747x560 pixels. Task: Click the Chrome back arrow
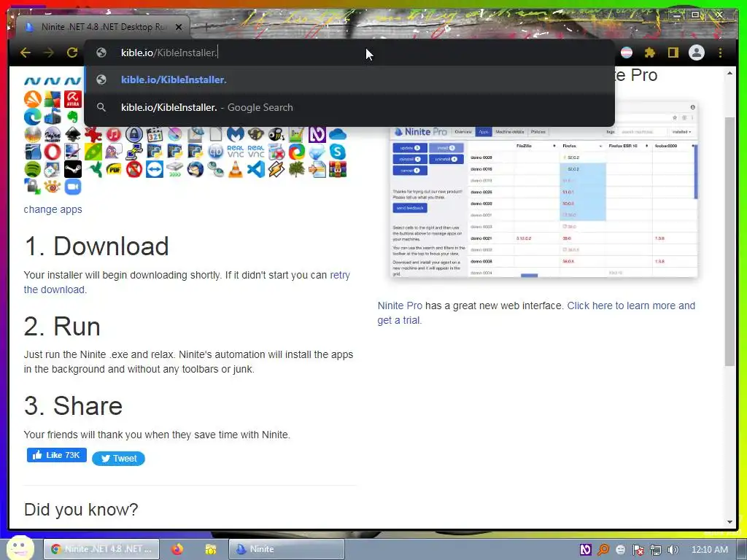coord(26,52)
